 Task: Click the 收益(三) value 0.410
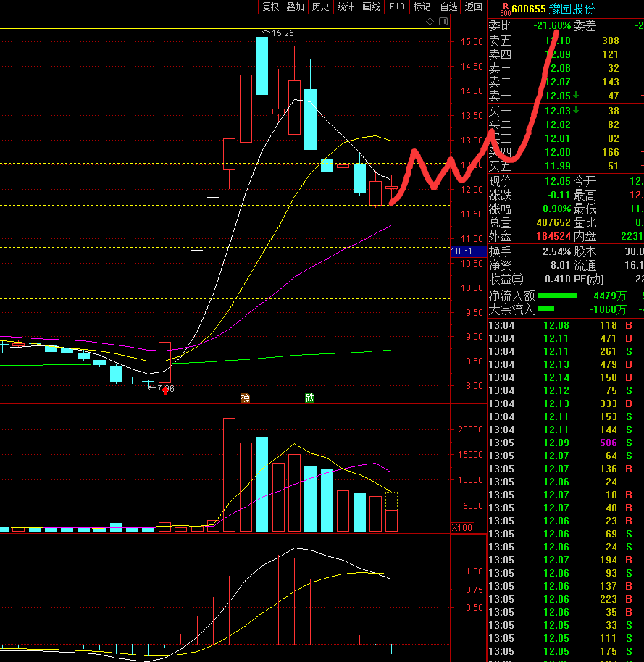click(x=557, y=279)
